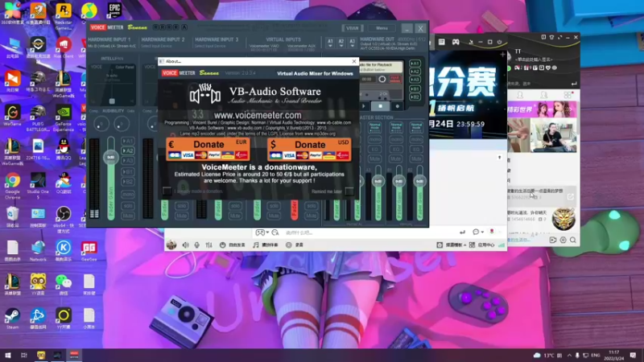Switch to the apps grid tab in TT window
The image size is (644, 362).
click(x=568, y=95)
